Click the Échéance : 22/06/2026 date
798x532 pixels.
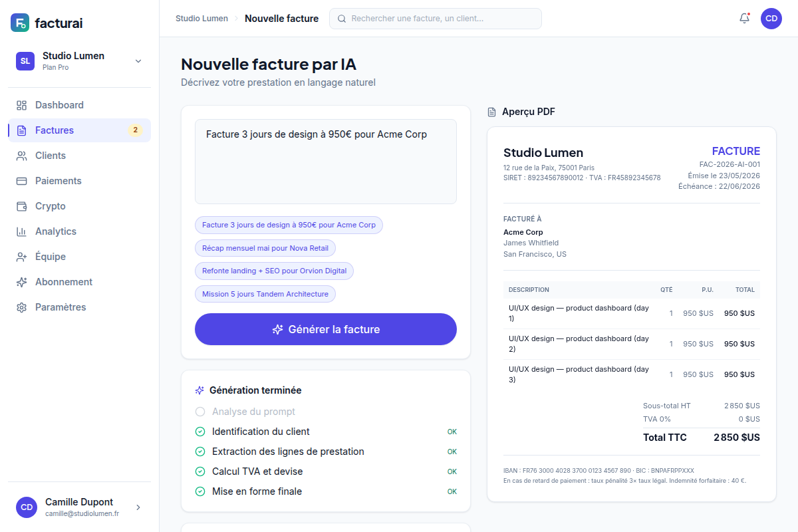(x=719, y=187)
